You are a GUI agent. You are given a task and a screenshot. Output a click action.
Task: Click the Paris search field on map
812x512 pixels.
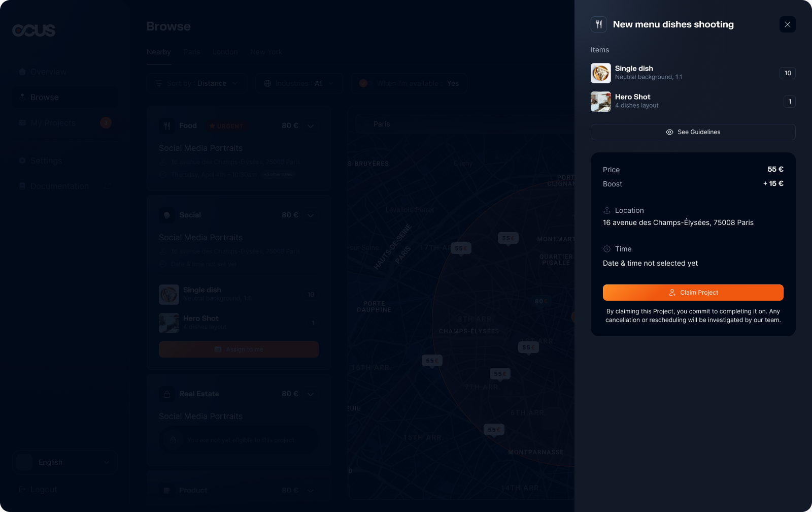pos(457,124)
